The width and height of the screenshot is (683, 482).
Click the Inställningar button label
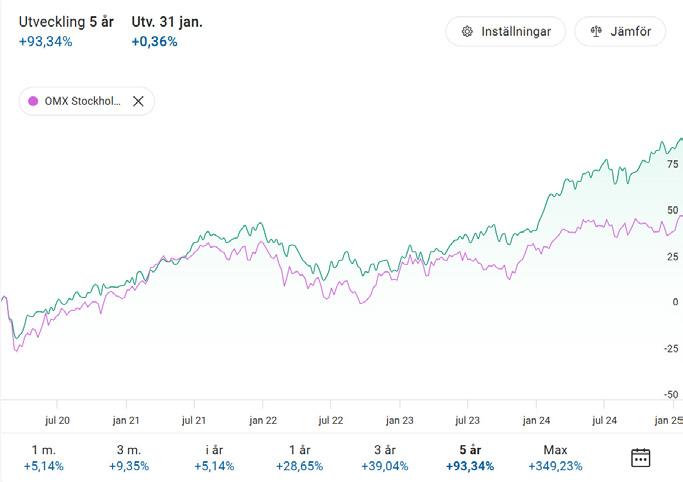(x=516, y=32)
